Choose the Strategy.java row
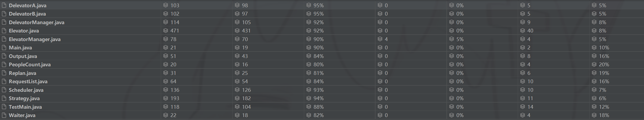 coord(24,98)
